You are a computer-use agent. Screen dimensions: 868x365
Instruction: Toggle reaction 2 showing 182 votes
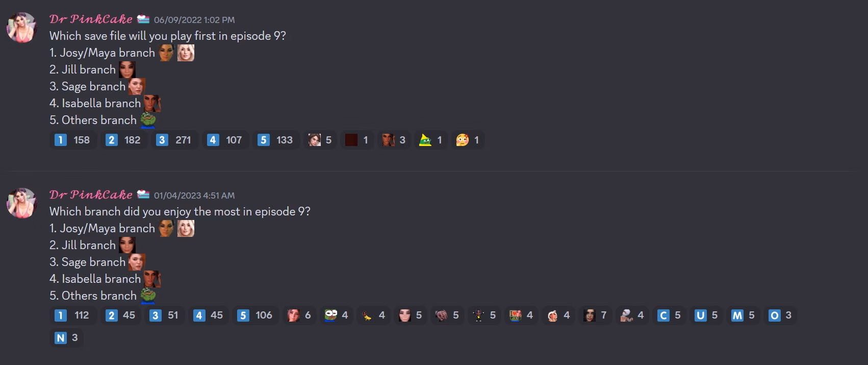[123, 140]
